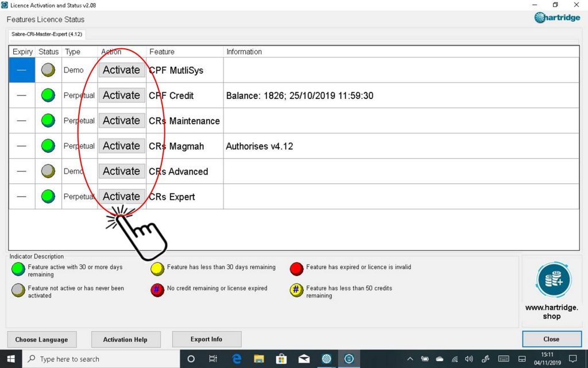
Task: Click the yellow 'less than 30 days' legend indicator
Action: coord(157,269)
